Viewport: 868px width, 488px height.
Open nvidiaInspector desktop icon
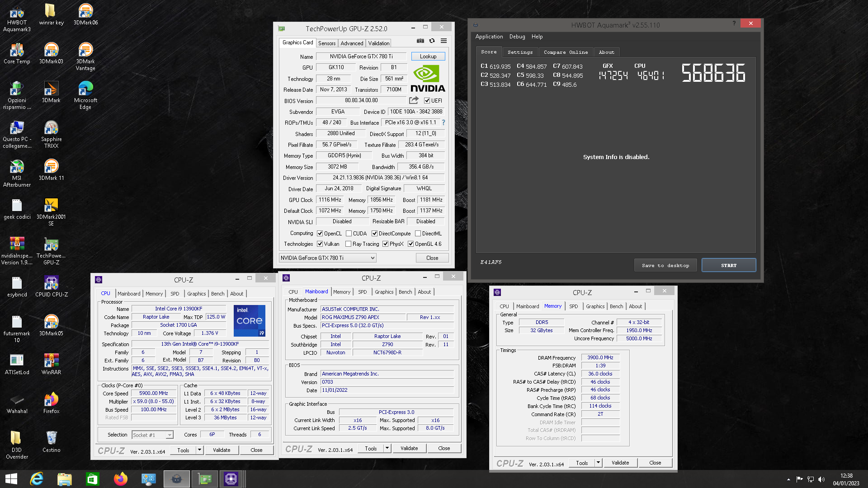click(17, 251)
